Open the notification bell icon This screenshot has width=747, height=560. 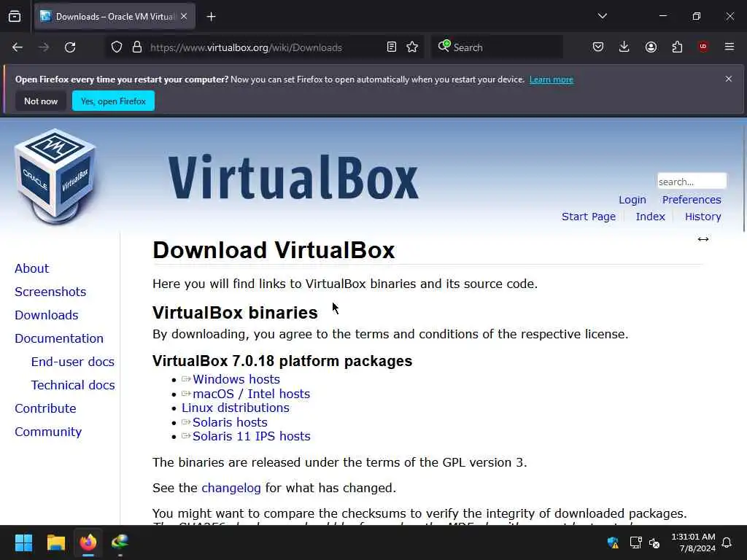[727, 542]
